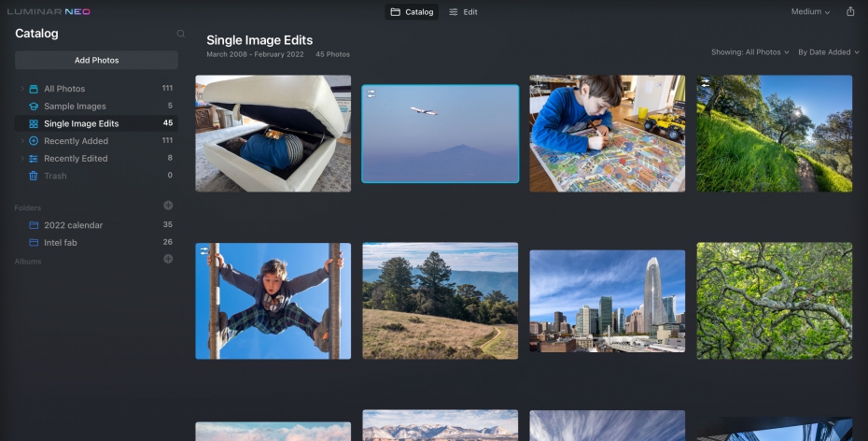Screen dimensions: 868x441
Task: Click the All Photos stack icon
Action: click(x=34, y=89)
